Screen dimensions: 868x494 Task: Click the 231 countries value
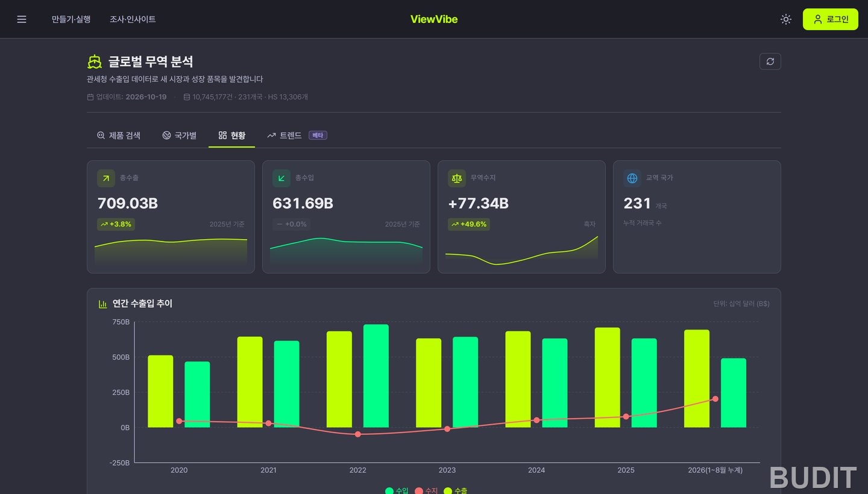637,204
